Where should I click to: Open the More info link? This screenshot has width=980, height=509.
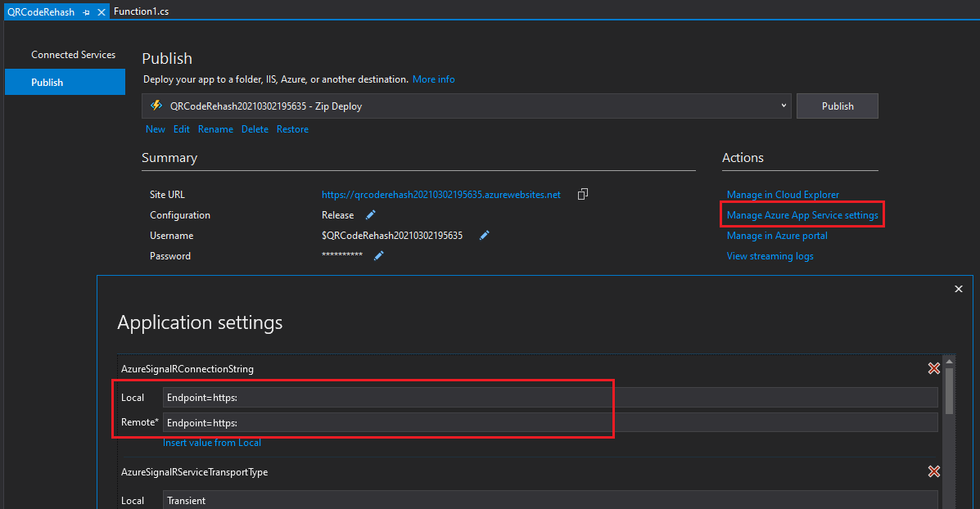click(434, 79)
